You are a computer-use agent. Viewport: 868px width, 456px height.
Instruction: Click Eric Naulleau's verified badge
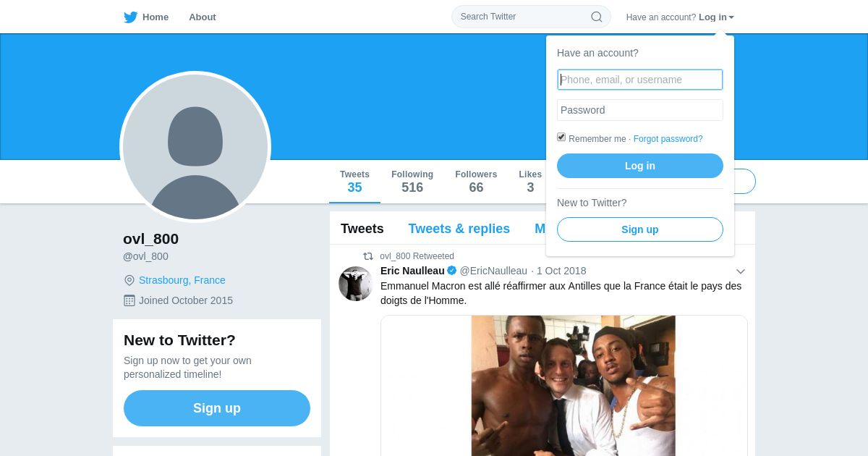click(452, 271)
